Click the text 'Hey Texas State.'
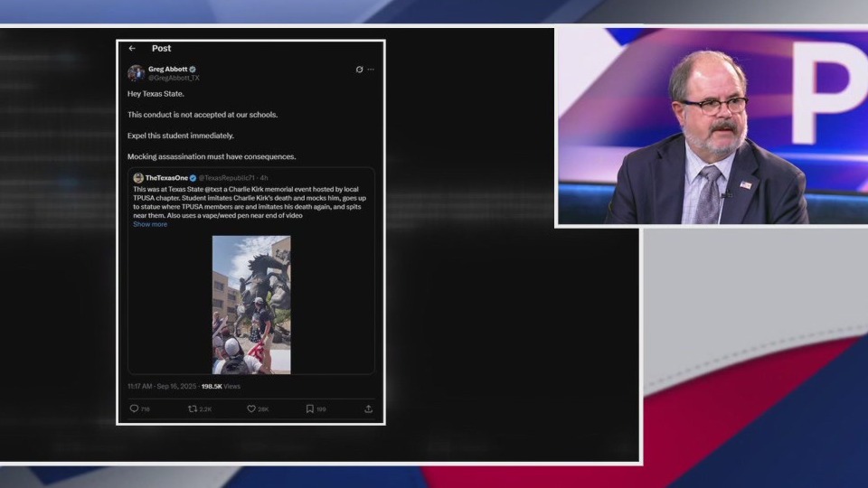The image size is (868, 488). pyautogui.click(x=156, y=94)
